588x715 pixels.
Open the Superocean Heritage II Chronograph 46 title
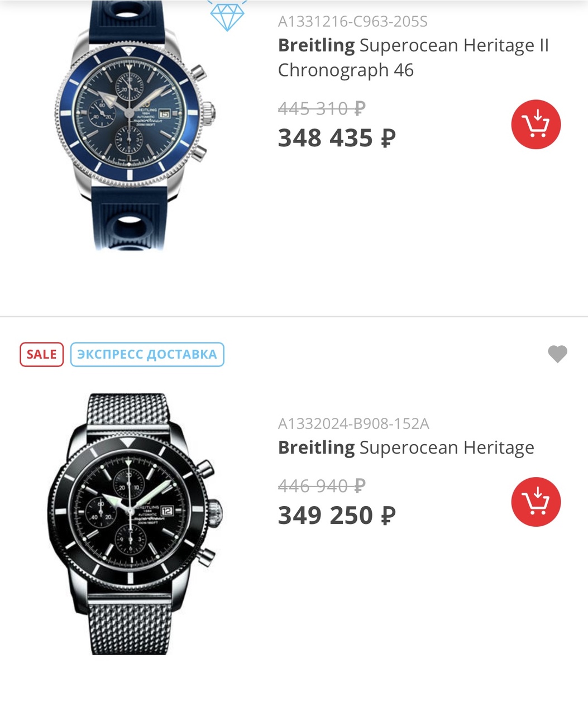413,58
